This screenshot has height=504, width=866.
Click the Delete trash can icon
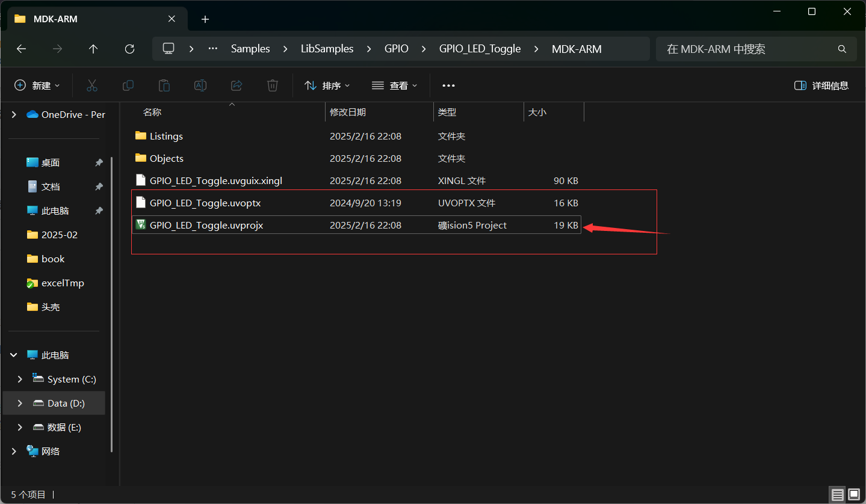[x=273, y=85]
